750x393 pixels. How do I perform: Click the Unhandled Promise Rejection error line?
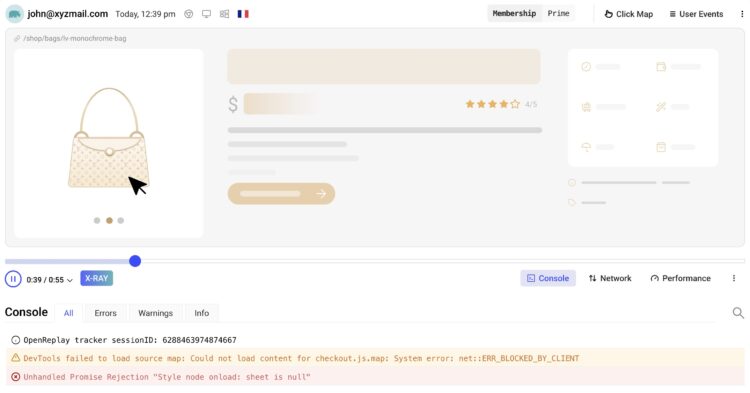click(375, 377)
